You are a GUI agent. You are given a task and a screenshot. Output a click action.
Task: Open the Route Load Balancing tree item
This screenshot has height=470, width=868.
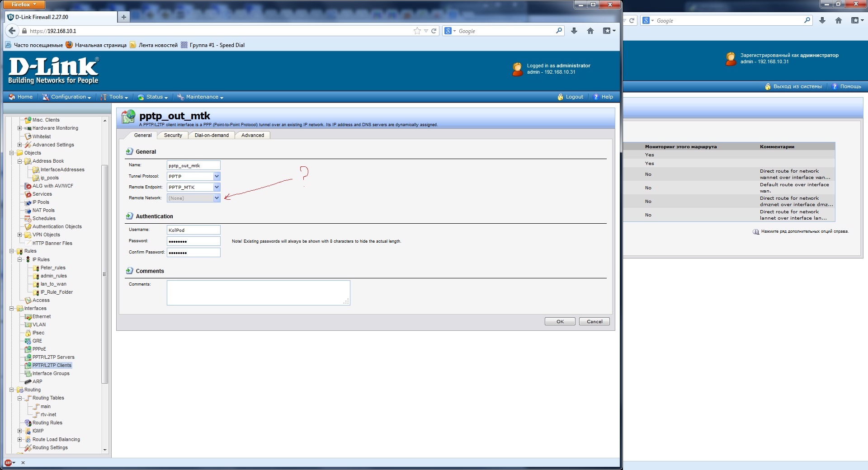click(56, 440)
